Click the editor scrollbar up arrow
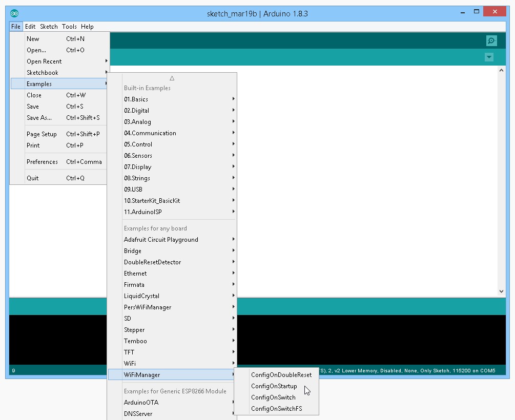 coord(501,70)
